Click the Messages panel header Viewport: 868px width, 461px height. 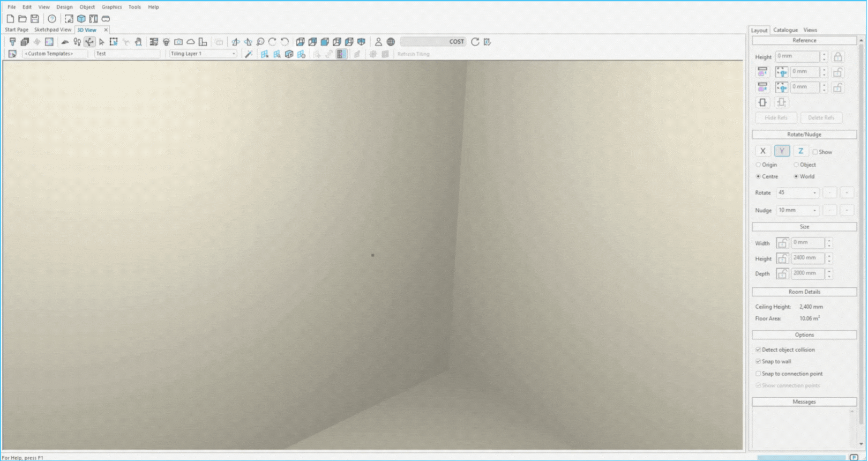[x=804, y=402]
